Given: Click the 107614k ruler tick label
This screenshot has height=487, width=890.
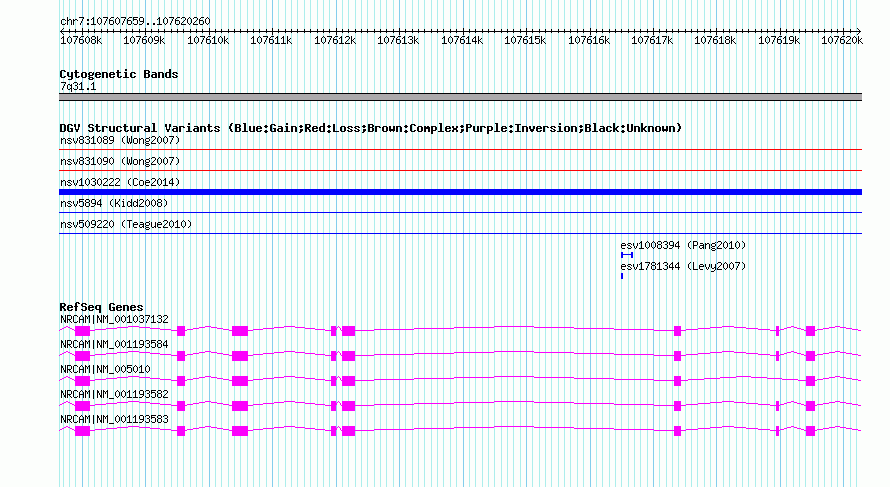Looking at the screenshot, I should tap(463, 40).
